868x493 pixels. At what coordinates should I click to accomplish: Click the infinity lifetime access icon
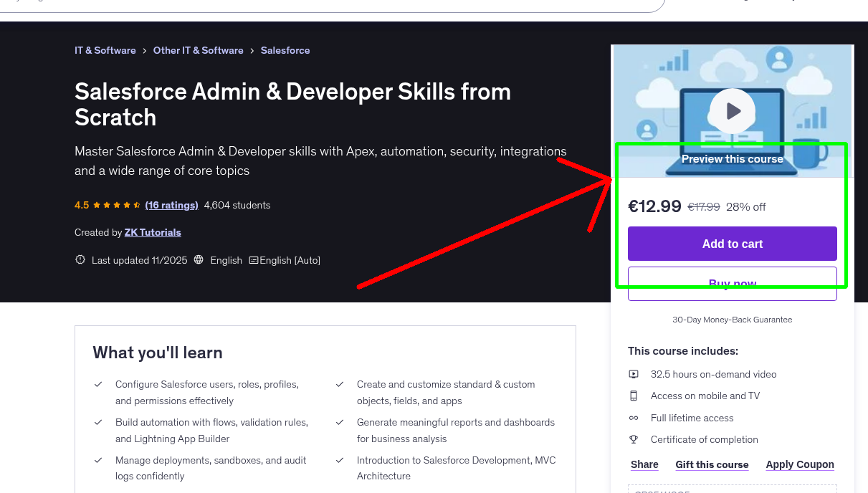634,418
